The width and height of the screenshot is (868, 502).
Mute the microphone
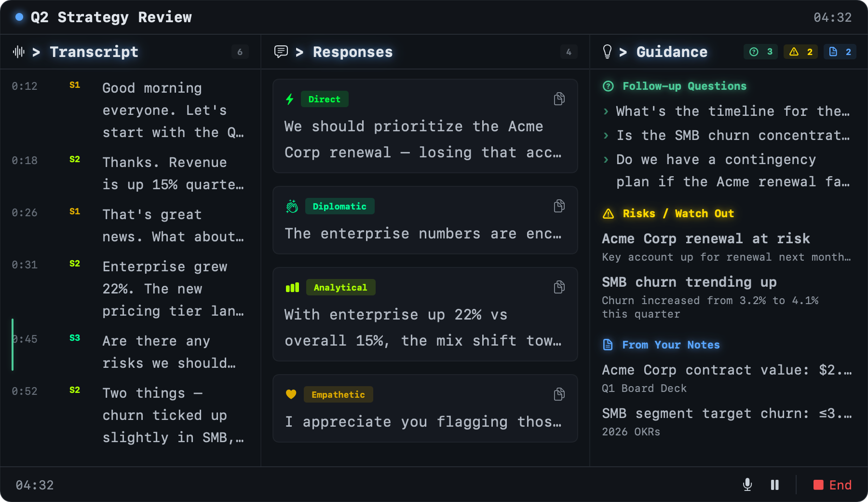point(747,485)
